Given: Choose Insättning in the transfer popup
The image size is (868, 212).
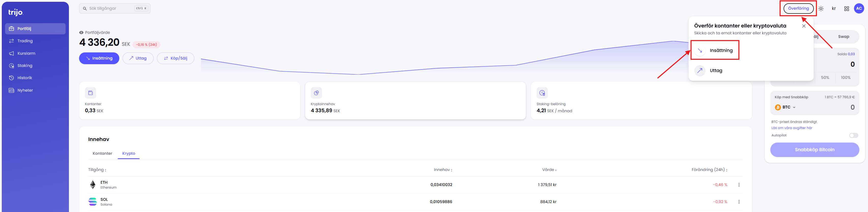Looking at the screenshot, I should pyautogui.click(x=715, y=50).
